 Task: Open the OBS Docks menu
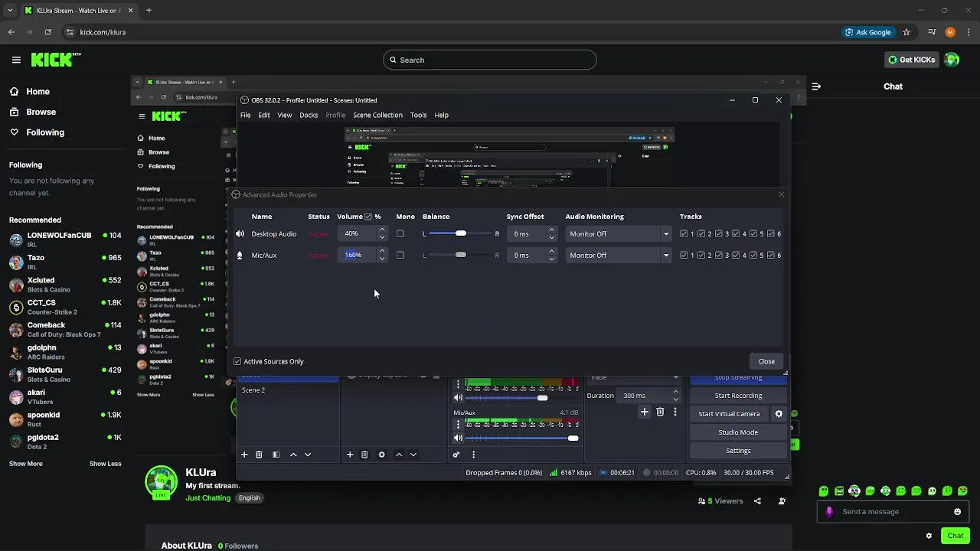click(309, 115)
